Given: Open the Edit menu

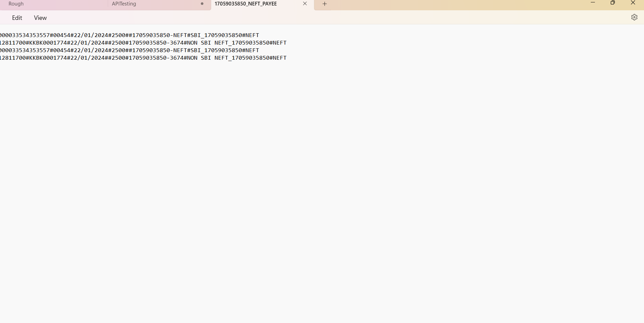Looking at the screenshot, I should (x=17, y=18).
